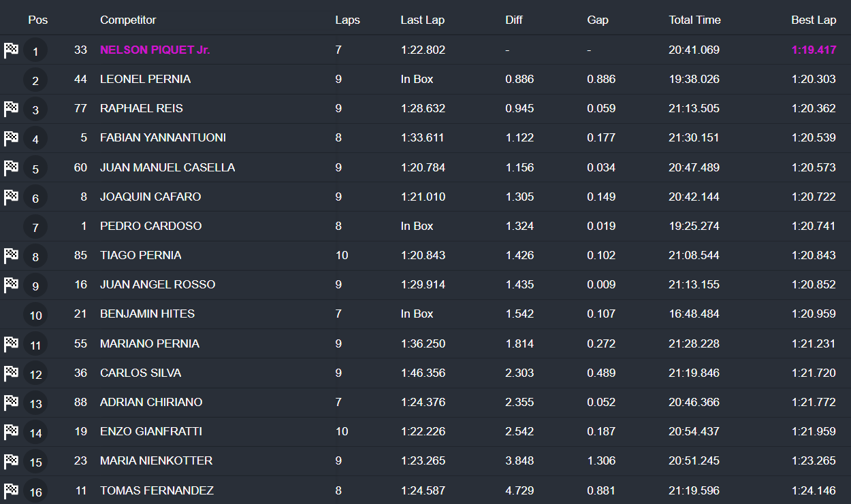Open NELSON PIQUET Jr. competitor name
The width and height of the screenshot is (851, 504).
(x=155, y=50)
